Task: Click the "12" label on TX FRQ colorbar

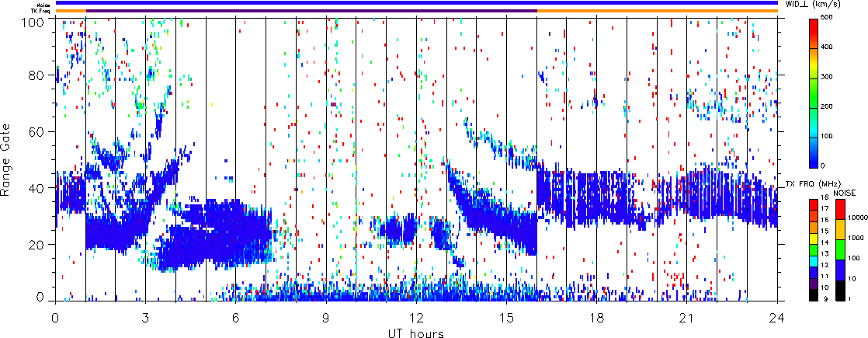Action: click(x=825, y=265)
